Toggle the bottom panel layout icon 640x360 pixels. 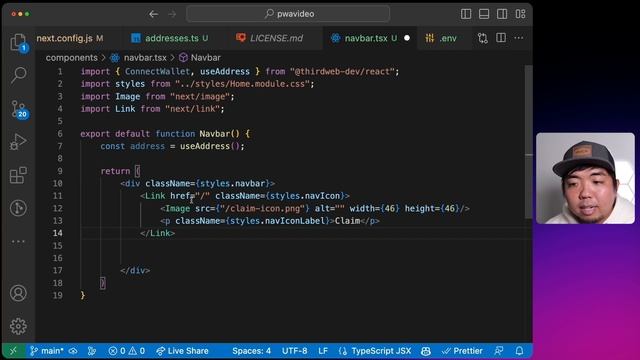click(484, 14)
